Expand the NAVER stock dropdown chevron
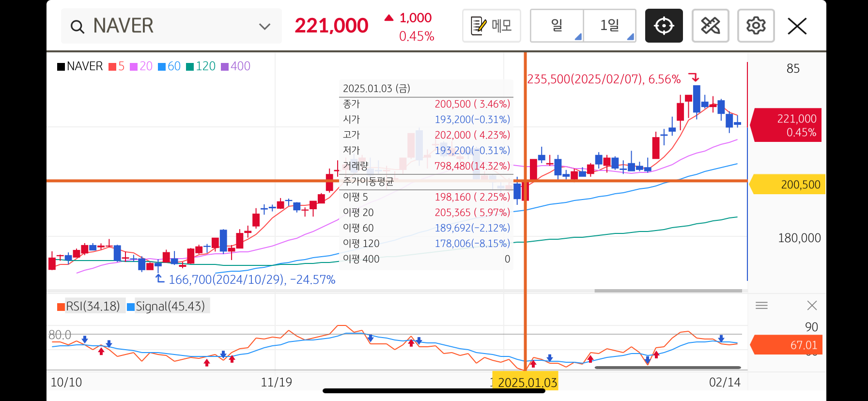Screen dimensions: 868x401 pos(264,26)
